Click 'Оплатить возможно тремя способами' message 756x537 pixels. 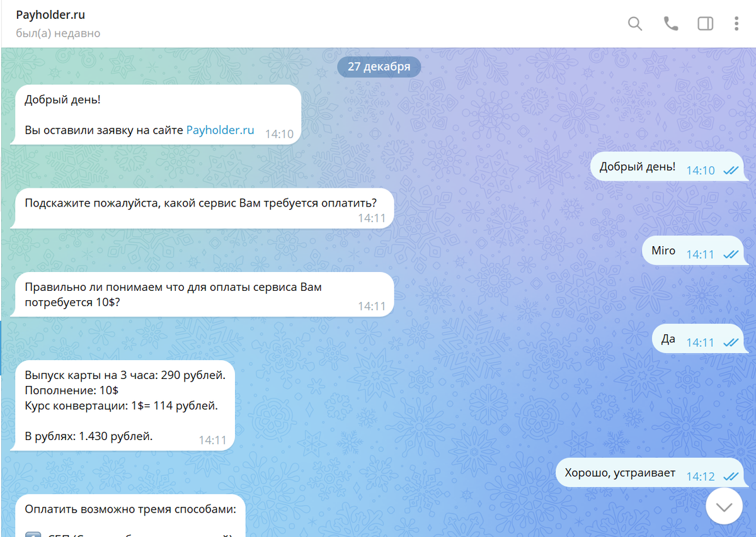128,515
